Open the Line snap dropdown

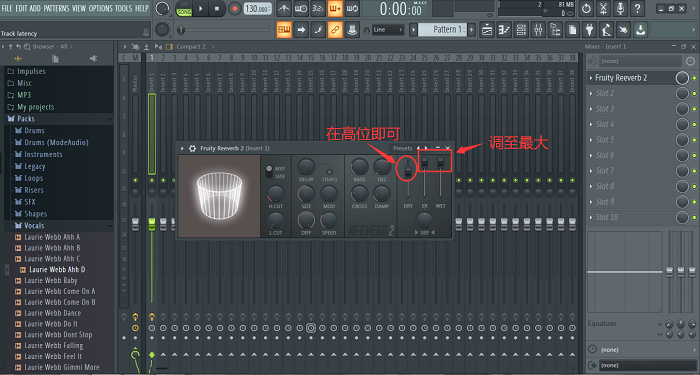[388, 30]
